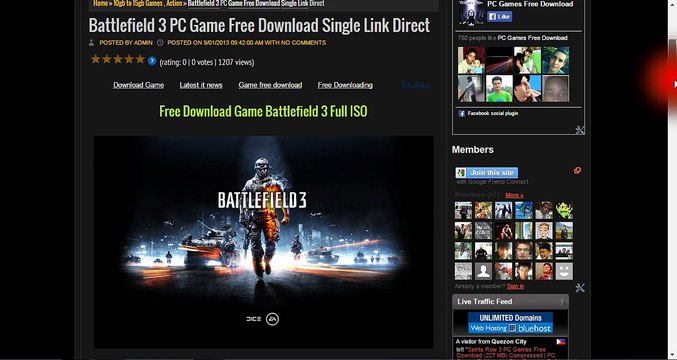Open the penguins member avatar

pos(503,211)
